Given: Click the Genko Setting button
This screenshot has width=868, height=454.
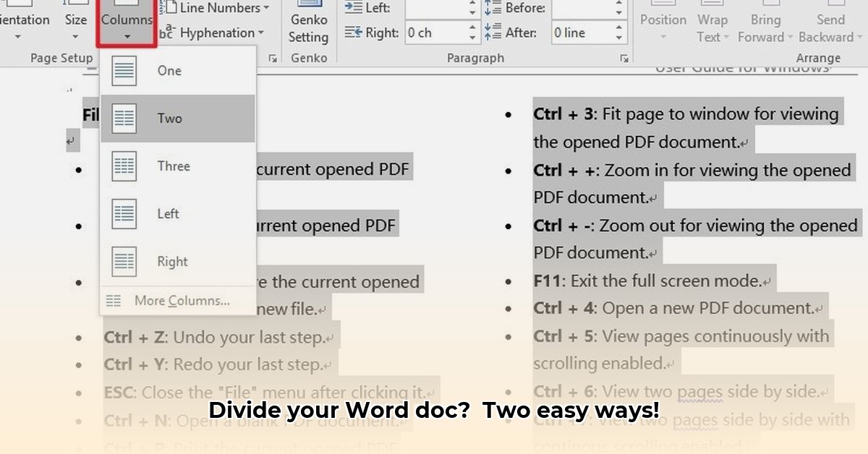Looking at the screenshot, I should coord(309,25).
